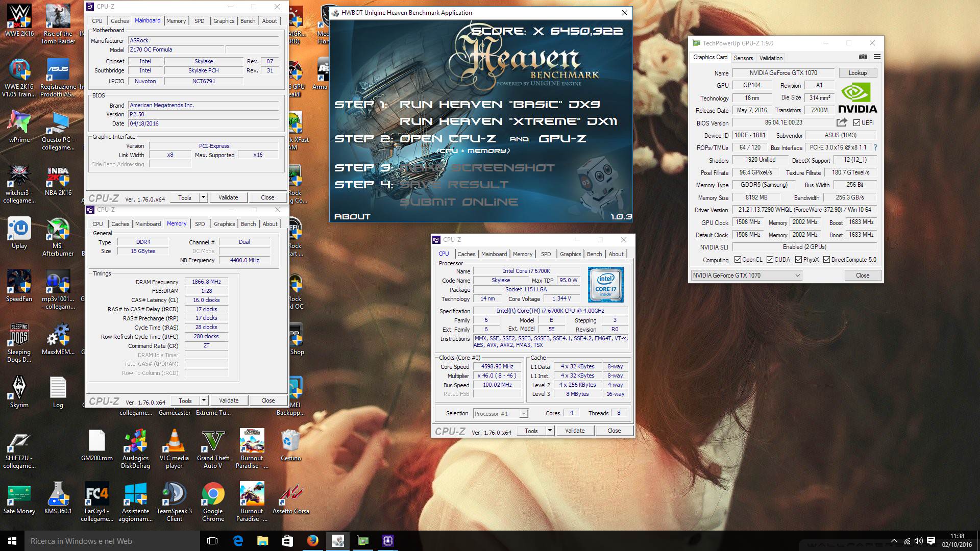Launch Assetto Corsa shortcut
Image resolution: width=980 pixels, height=551 pixels.
[x=290, y=497]
